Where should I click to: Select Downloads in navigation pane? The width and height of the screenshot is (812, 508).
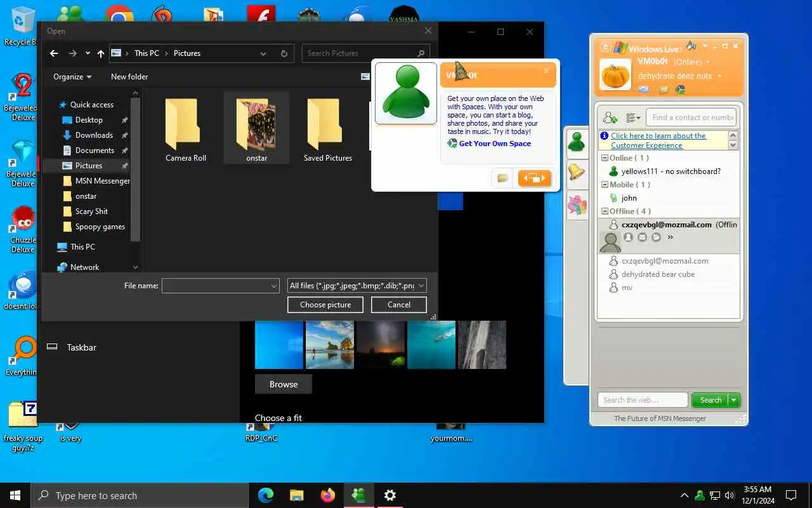point(94,135)
